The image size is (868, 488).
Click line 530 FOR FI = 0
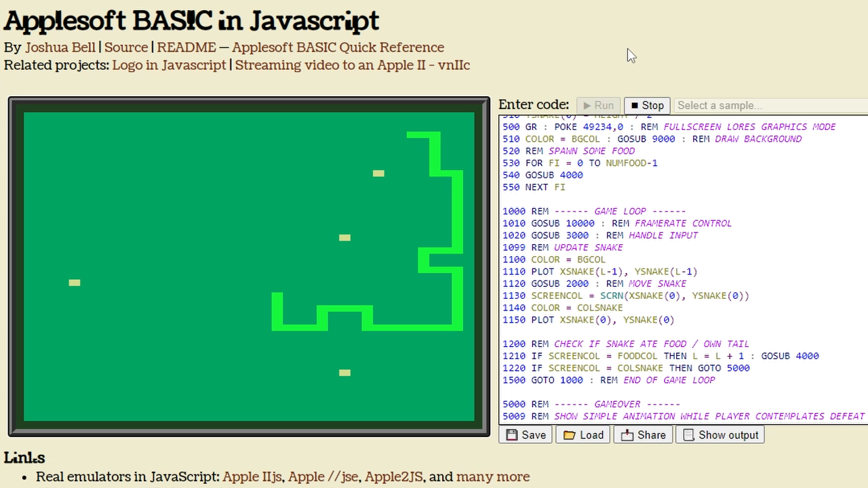(x=580, y=163)
